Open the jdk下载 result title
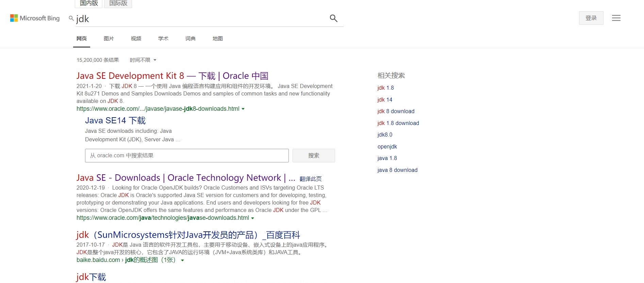Image resolution: width=644 pixels, height=283 pixels. pyautogui.click(x=91, y=277)
